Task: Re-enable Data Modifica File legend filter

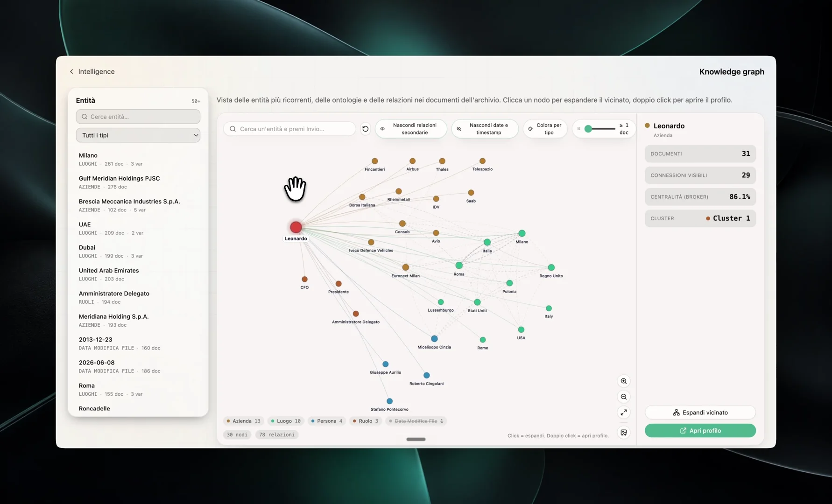Action: tap(416, 421)
